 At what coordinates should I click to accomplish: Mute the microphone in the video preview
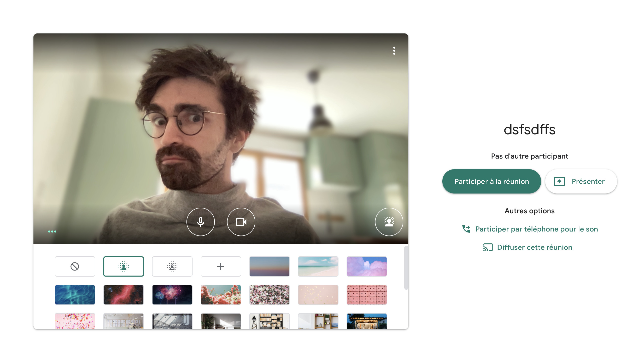200,222
